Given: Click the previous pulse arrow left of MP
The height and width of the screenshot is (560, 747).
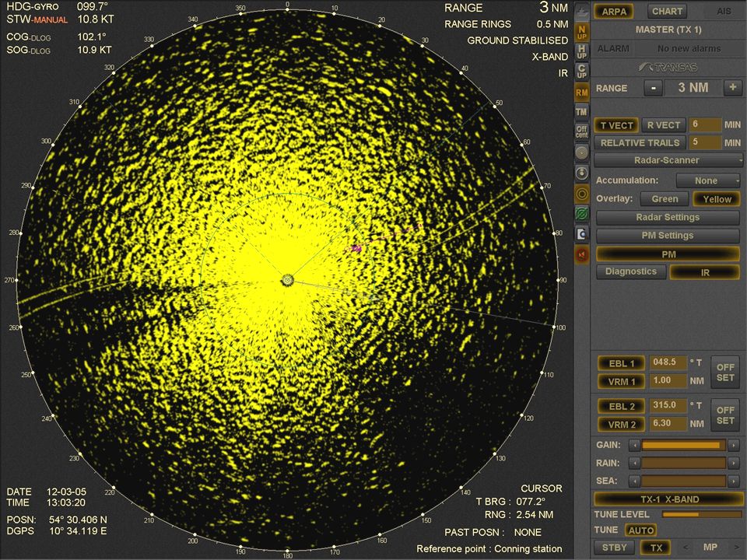Looking at the screenshot, I should coord(686,548).
